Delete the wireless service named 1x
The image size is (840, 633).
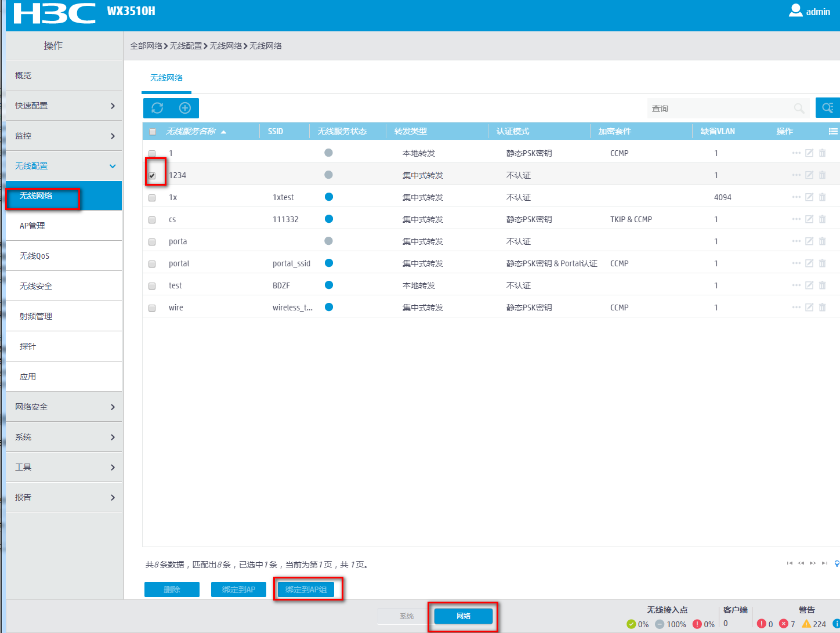coord(822,197)
